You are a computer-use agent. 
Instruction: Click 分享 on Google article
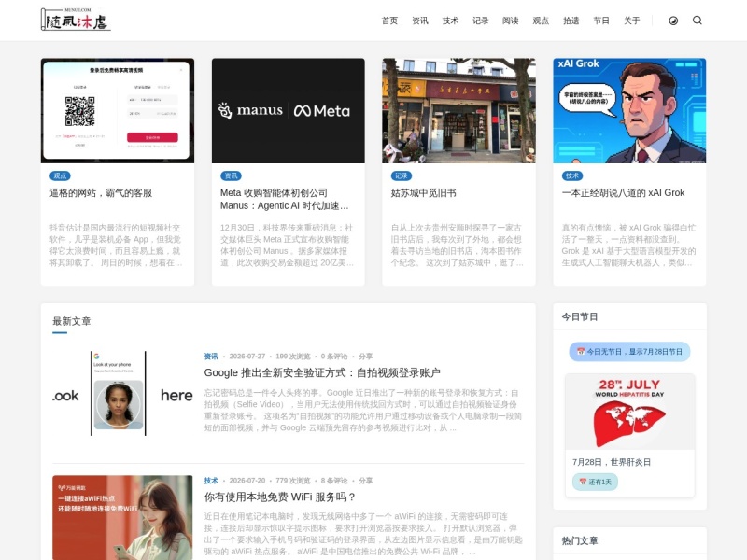point(365,357)
